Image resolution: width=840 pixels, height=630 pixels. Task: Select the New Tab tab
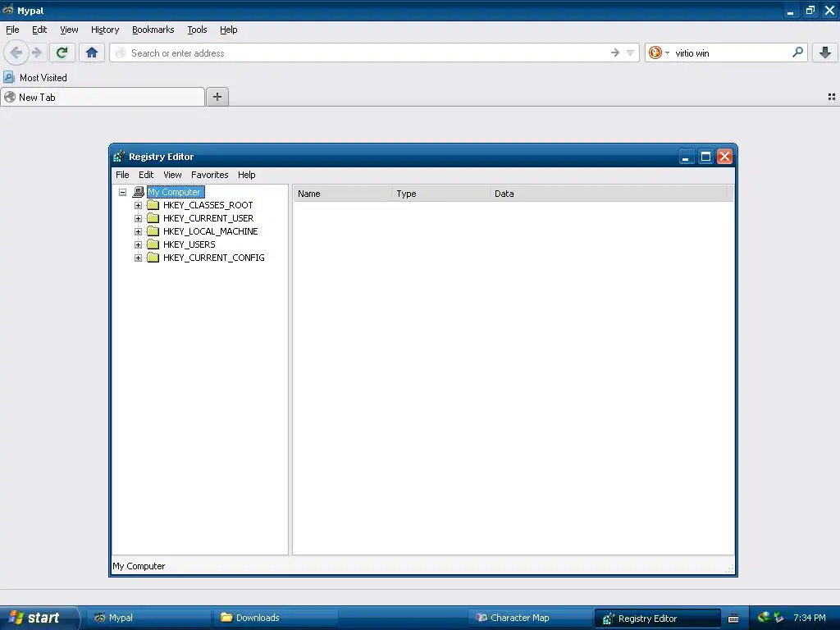point(103,97)
